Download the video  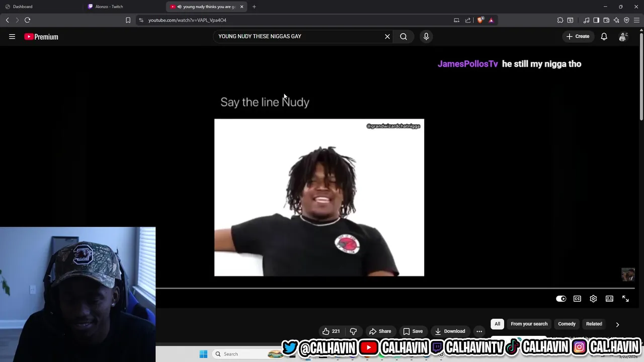coord(450,331)
